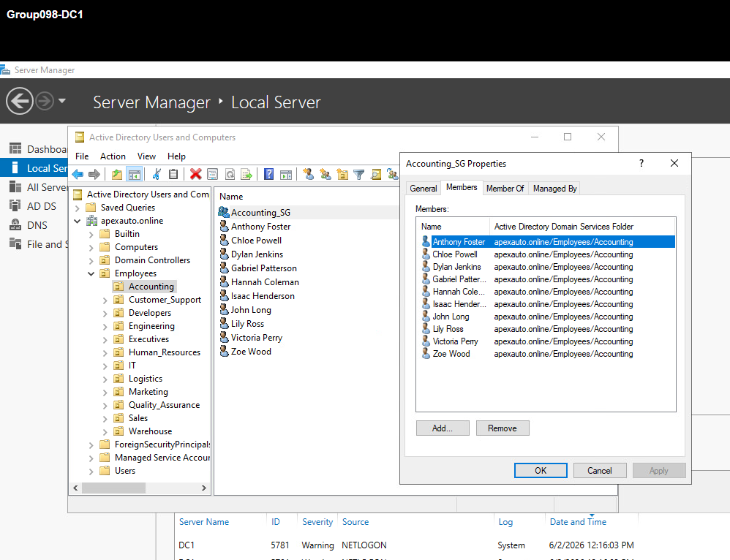
Task: Switch to the Member Of tab
Action: pyautogui.click(x=505, y=189)
